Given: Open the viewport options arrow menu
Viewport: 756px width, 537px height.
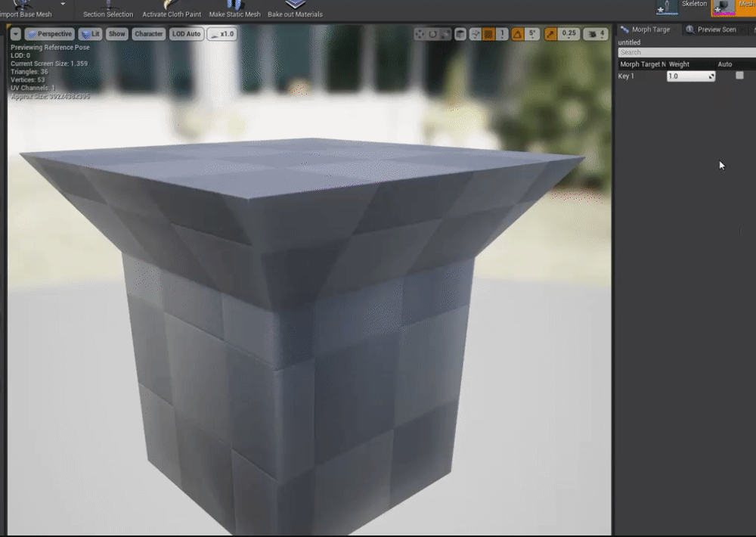Looking at the screenshot, I should click(x=15, y=34).
